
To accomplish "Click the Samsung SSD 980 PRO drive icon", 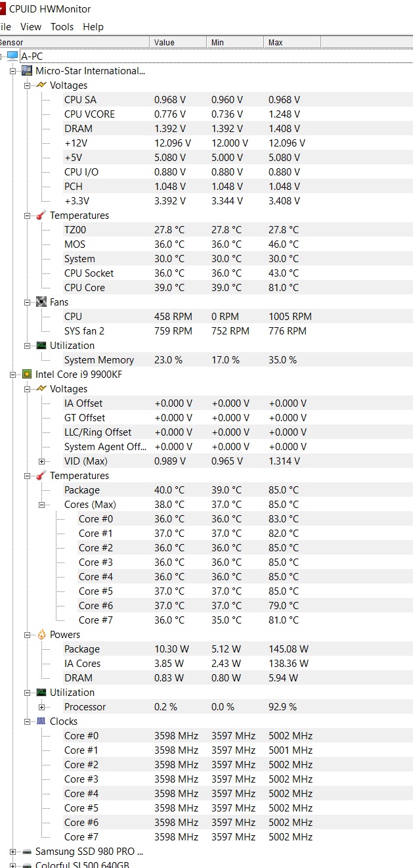I will pos(27,852).
